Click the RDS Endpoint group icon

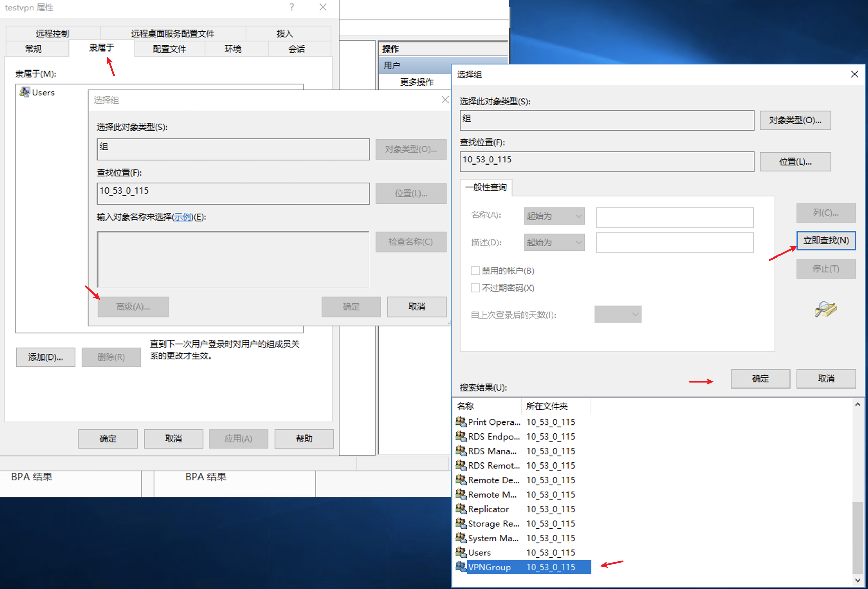462,436
